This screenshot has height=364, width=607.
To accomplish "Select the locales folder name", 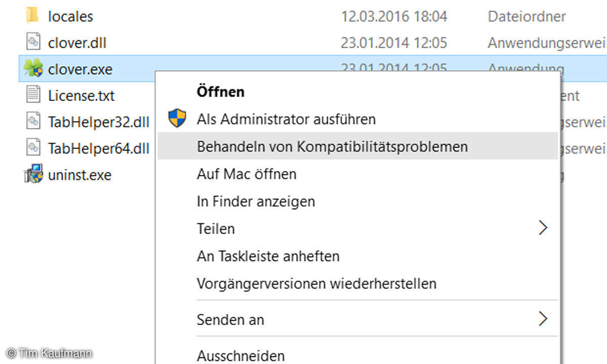I will (x=70, y=16).
